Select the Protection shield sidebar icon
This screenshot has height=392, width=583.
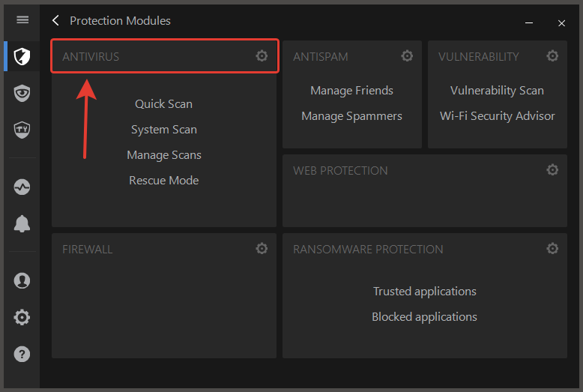tap(22, 56)
